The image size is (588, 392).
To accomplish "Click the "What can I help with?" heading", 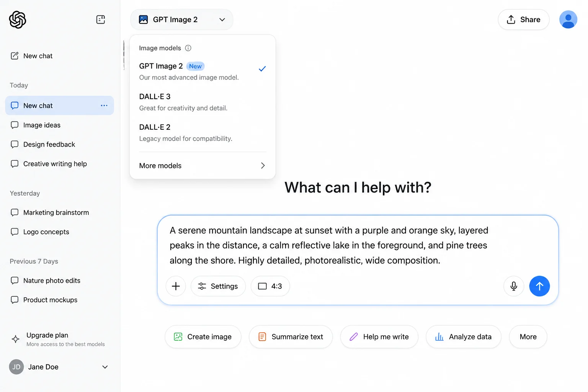I will pyautogui.click(x=358, y=188).
